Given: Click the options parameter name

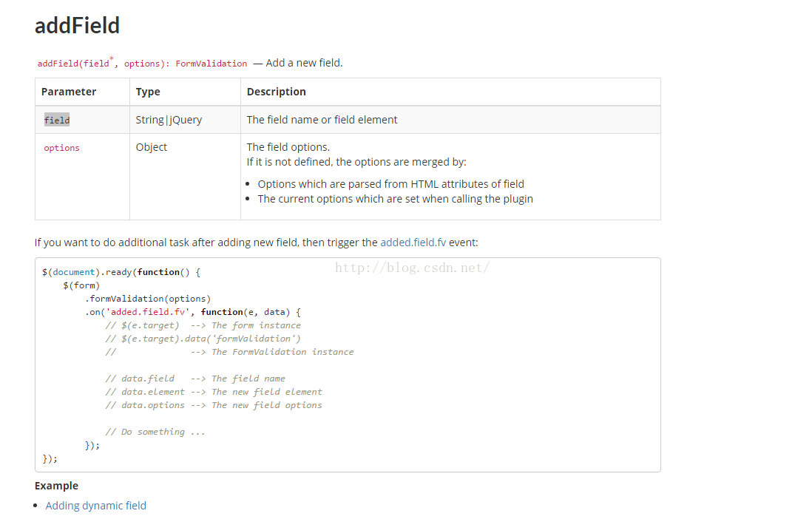Looking at the screenshot, I should pos(61,148).
